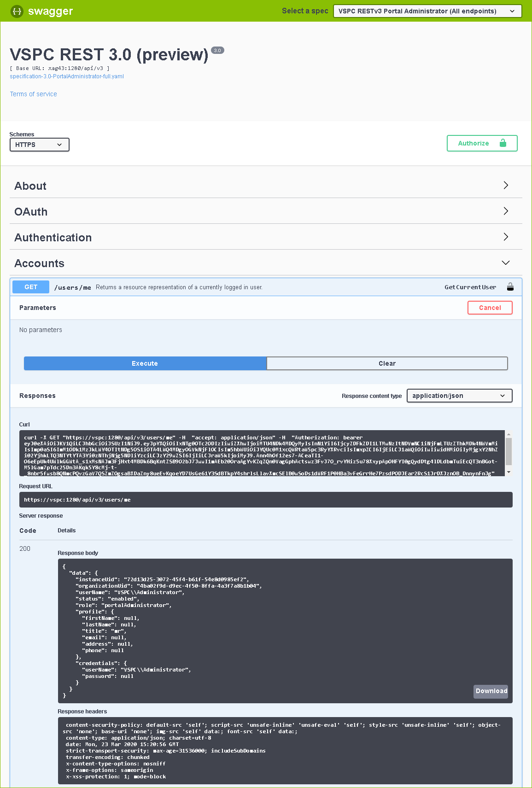
Task: Open the specification-3.0-PortalAdministrator-full.yaml link
Action: click(67, 76)
